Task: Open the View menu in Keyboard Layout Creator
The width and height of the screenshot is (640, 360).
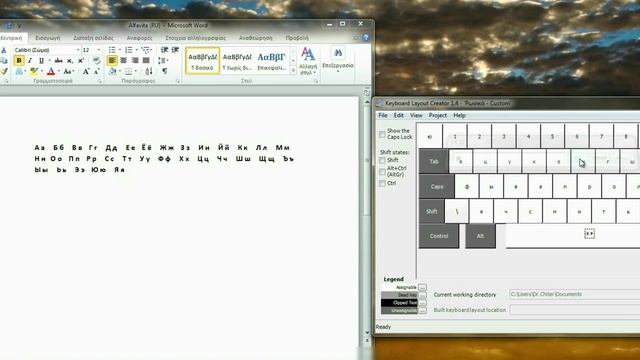Action: point(416,116)
